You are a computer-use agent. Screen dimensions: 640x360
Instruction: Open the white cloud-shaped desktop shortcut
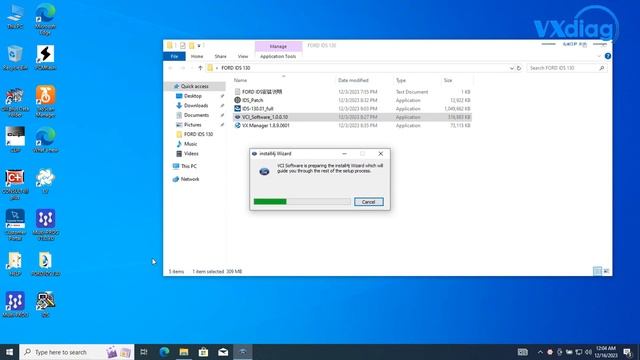(x=45, y=181)
